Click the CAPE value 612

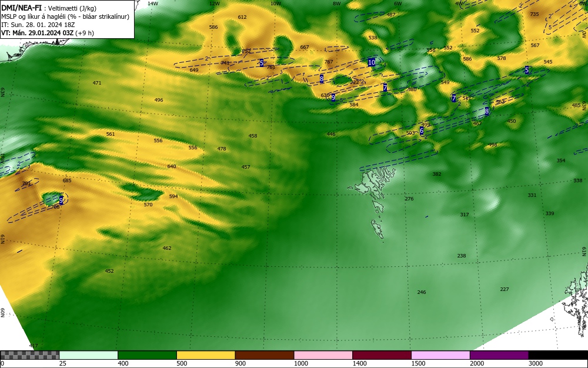pyautogui.click(x=242, y=17)
